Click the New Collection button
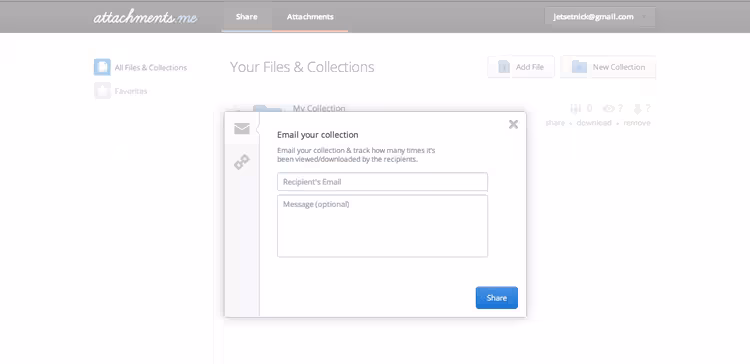The image size is (750, 364). (x=608, y=67)
